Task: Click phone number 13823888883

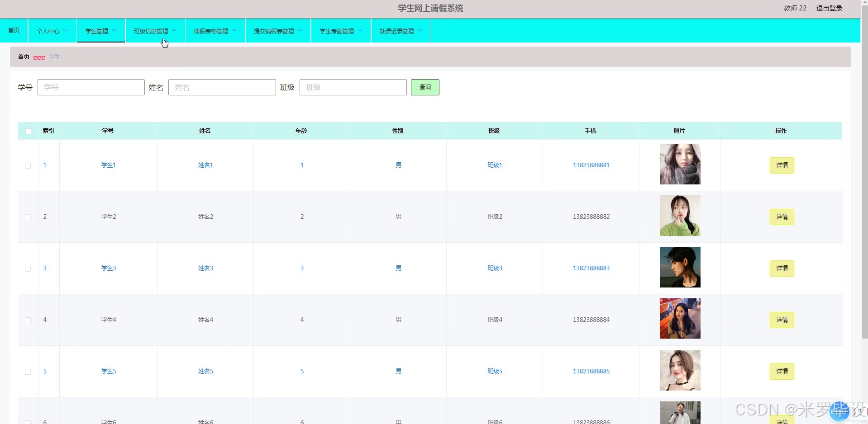Action: (x=591, y=269)
